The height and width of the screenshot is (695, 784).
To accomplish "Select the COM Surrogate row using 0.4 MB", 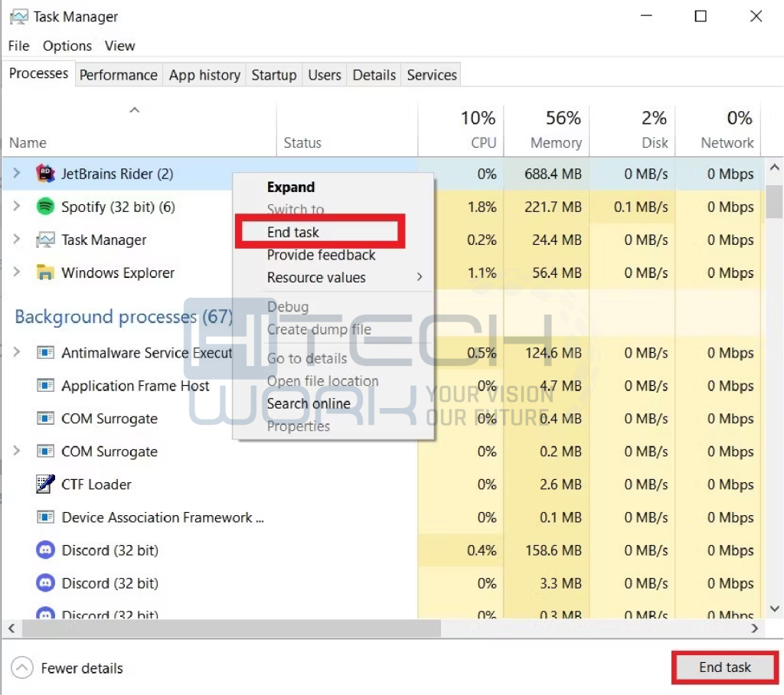I will 383,419.
